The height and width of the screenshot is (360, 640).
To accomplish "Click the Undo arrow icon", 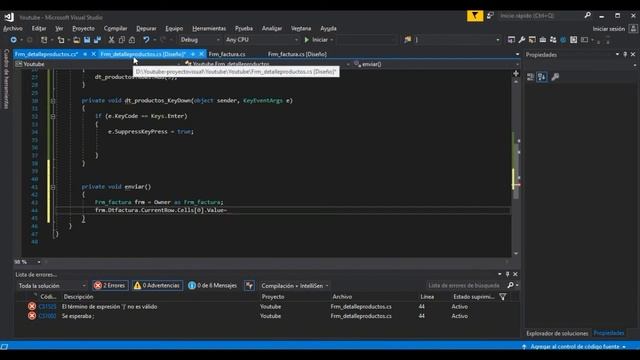I will [146, 40].
